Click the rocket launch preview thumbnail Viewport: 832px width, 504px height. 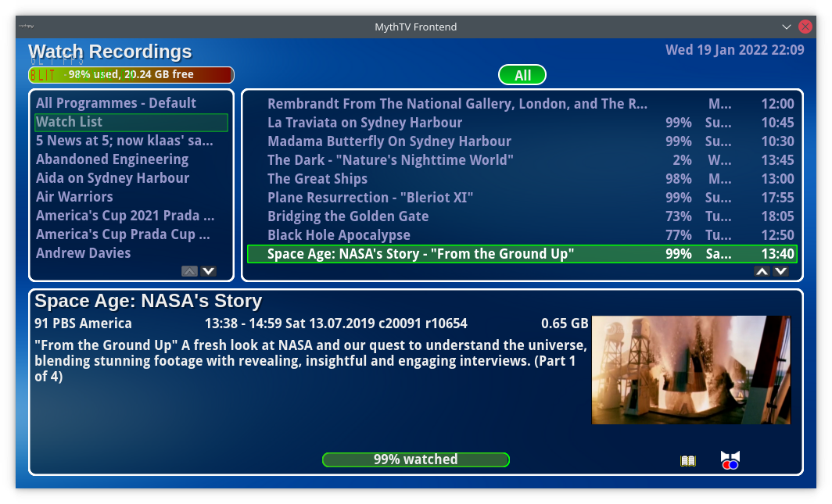691,370
